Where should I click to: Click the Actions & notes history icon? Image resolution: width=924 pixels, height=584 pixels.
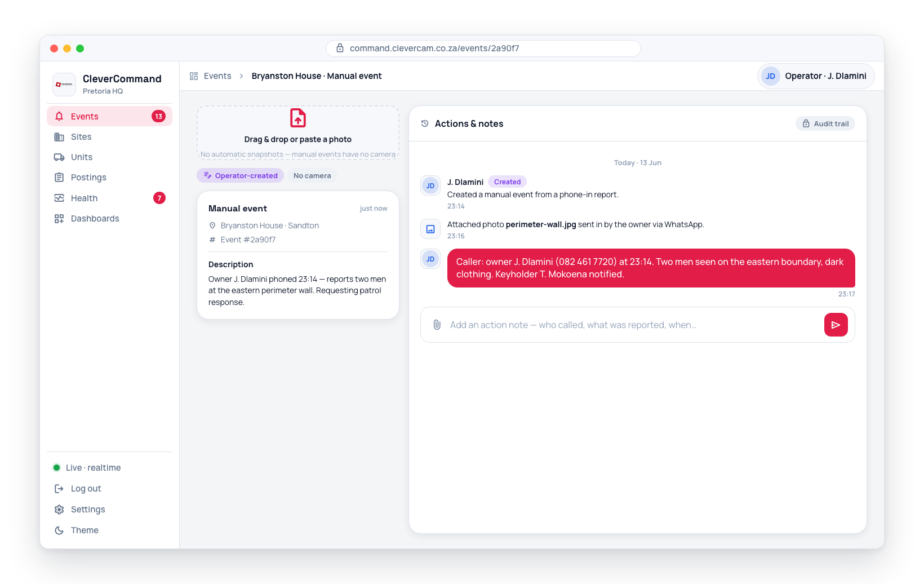click(x=425, y=123)
